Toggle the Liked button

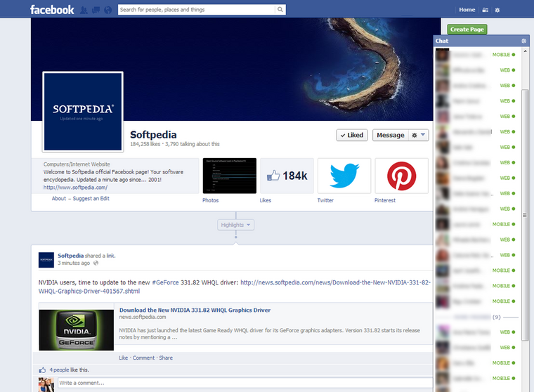(x=352, y=135)
